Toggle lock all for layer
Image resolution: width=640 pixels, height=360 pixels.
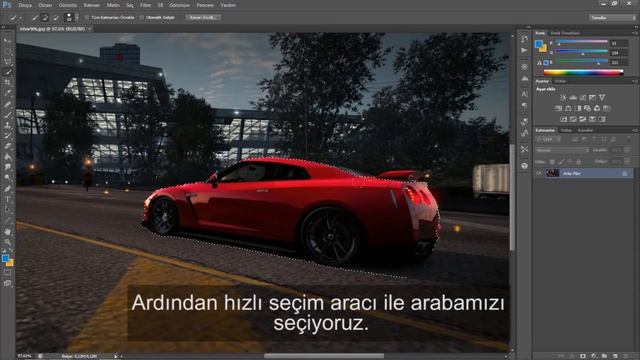pos(579,162)
